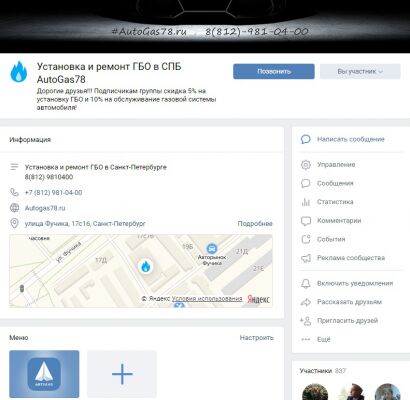
Task: Click the Яндекс logo on the map
Action: pyautogui.click(x=258, y=299)
